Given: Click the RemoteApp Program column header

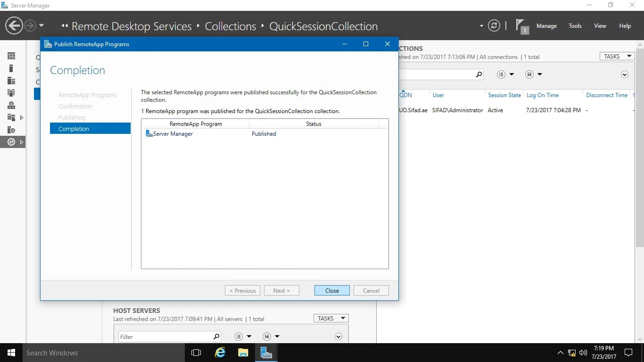Looking at the screenshot, I should click(x=196, y=124).
